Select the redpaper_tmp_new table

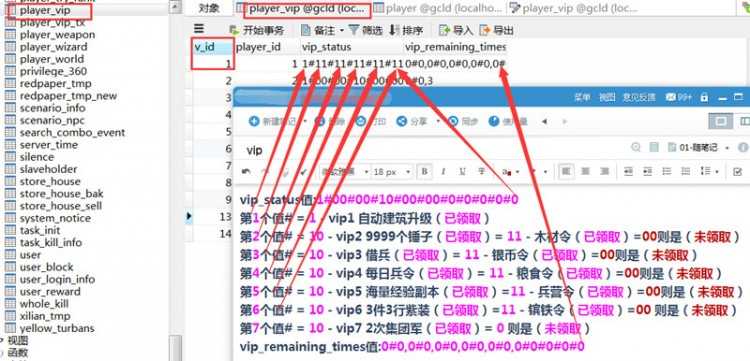(x=68, y=96)
